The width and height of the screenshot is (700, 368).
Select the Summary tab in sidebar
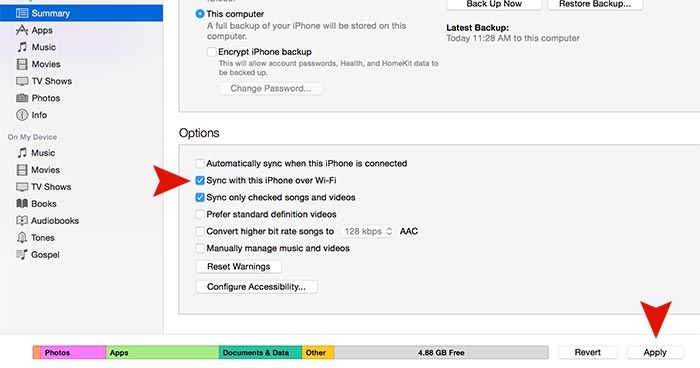click(81, 13)
